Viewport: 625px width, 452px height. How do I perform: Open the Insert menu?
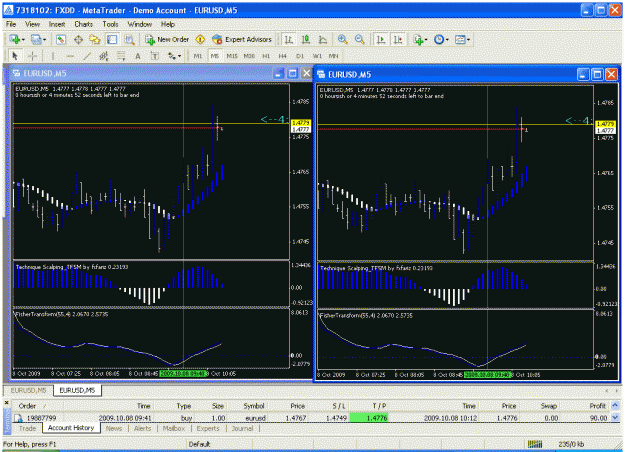click(x=57, y=24)
